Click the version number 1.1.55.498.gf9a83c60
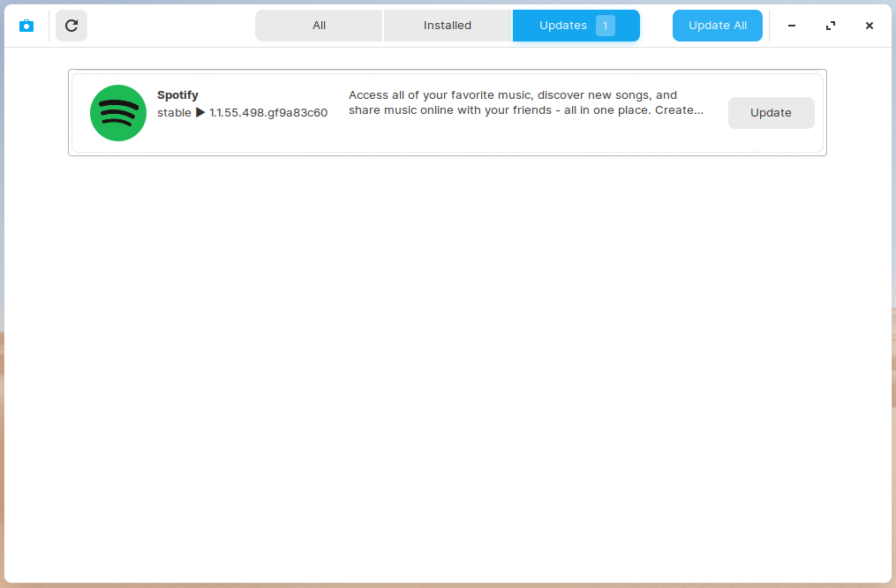The height and width of the screenshot is (588, 896). pos(268,113)
